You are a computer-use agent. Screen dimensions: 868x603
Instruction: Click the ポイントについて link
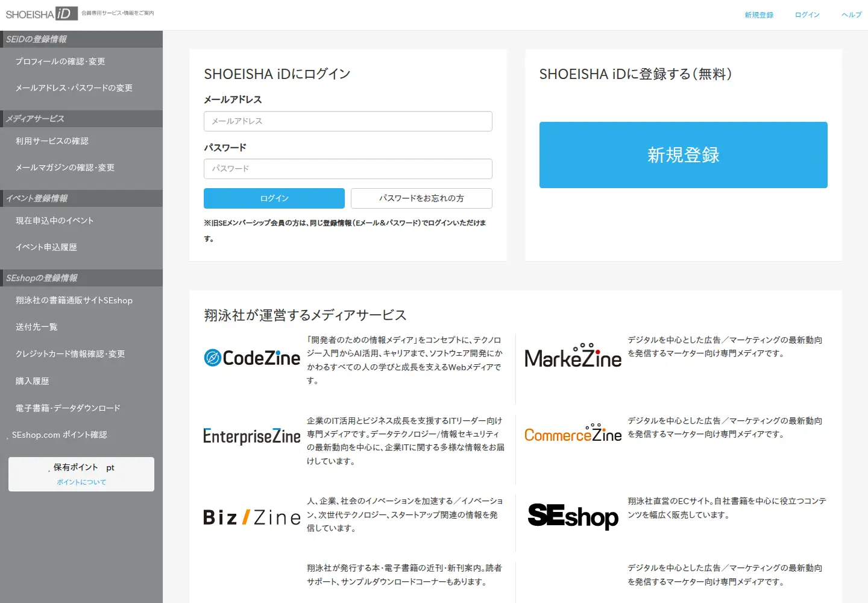pos(81,482)
